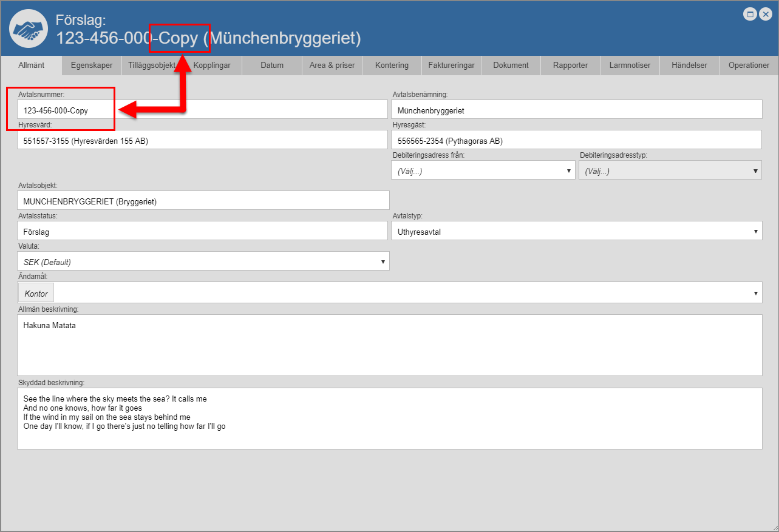Click into the Allmän beskrivning text area
This screenshot has width=779, height=532.
click(x=389, y=345)
